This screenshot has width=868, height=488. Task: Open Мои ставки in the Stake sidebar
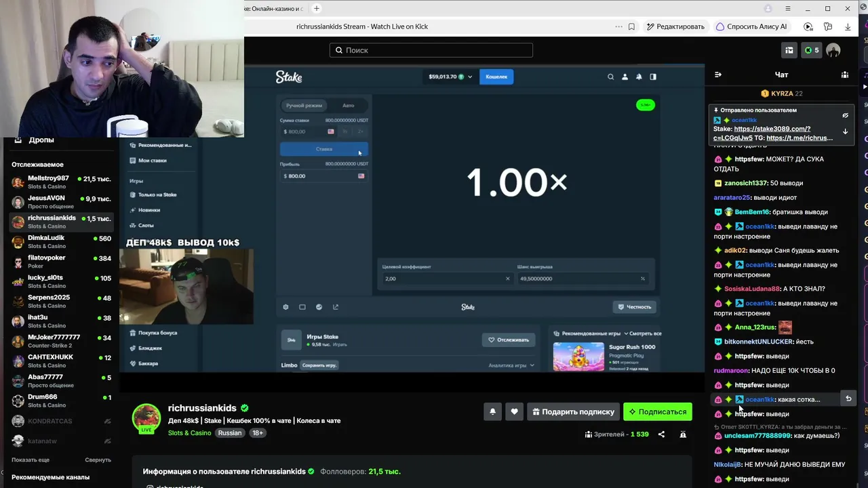152,160
